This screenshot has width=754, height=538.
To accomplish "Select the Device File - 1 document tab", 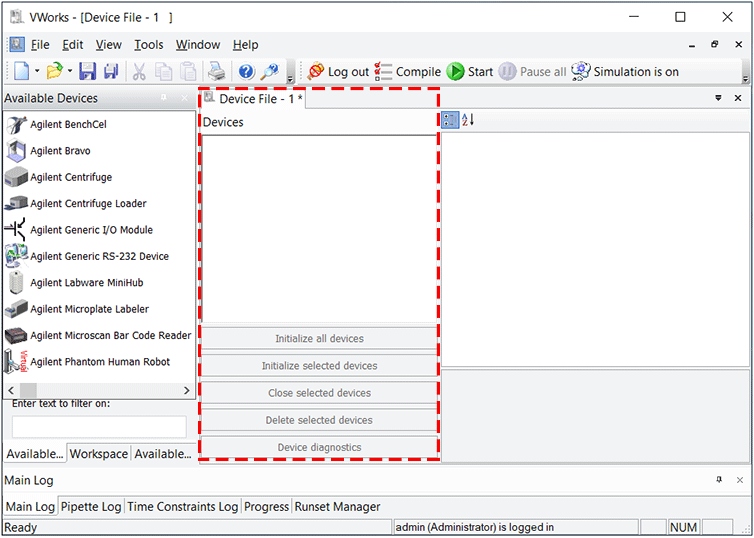I will [253, 99].
